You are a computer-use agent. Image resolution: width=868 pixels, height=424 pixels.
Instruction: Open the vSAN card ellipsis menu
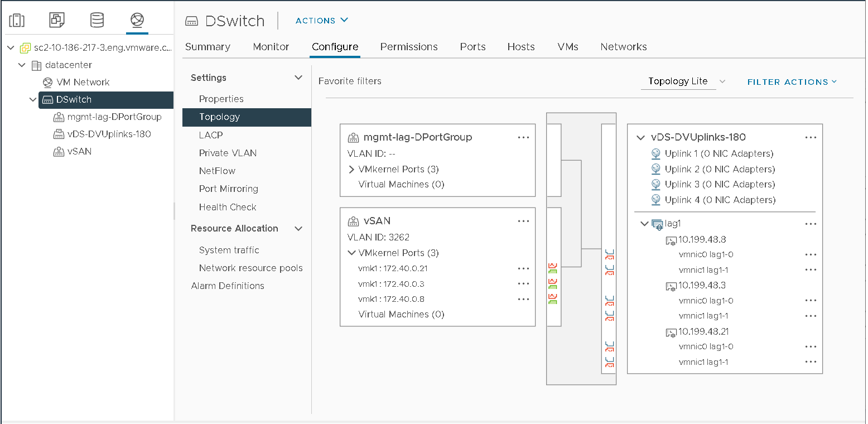(523, 221)
